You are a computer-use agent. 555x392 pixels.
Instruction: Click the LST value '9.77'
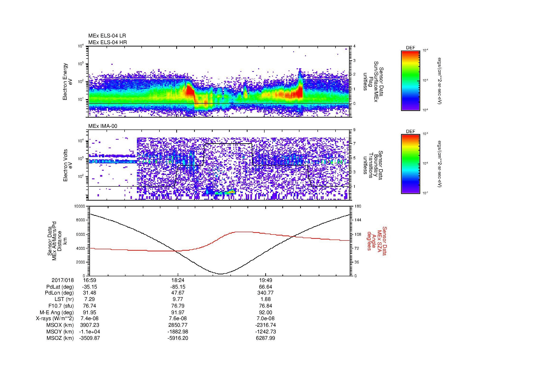[x=178, y=299]
